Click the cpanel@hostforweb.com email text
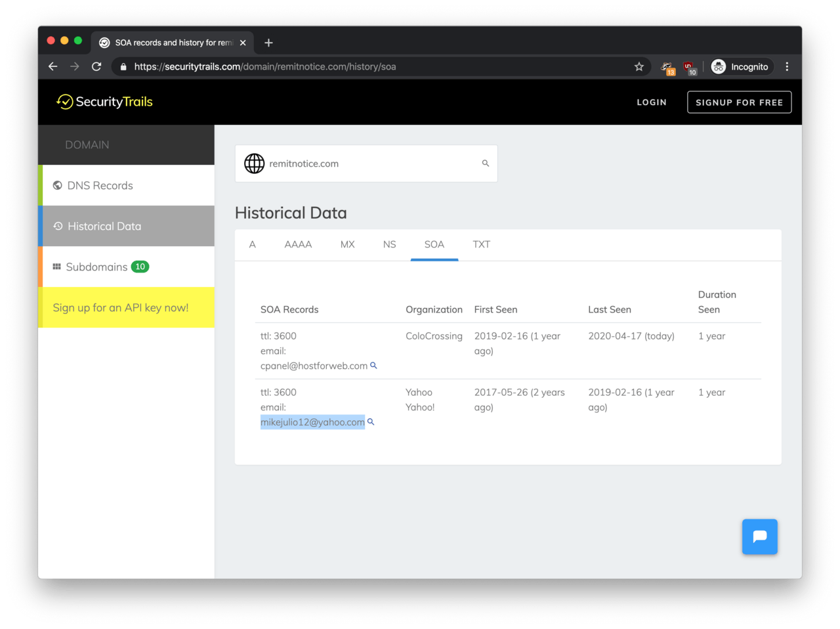 click(314, 366)
